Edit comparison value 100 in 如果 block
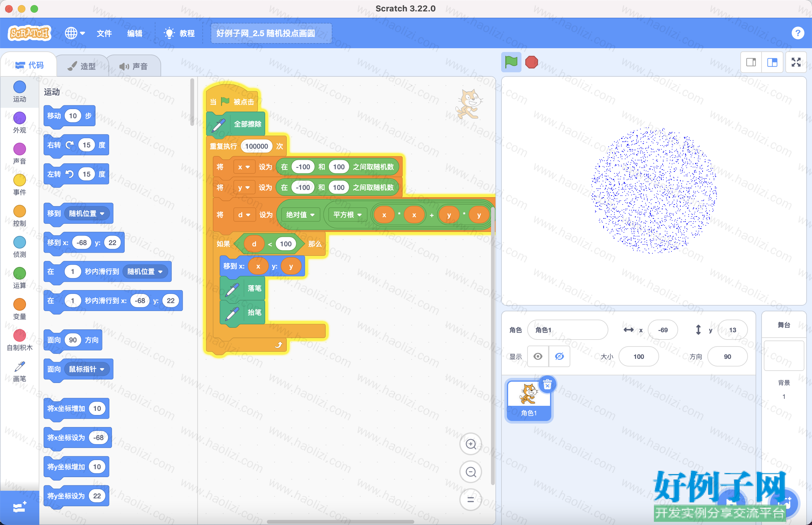Viewport: 812px width, 525px height. (x=285, y=244)
